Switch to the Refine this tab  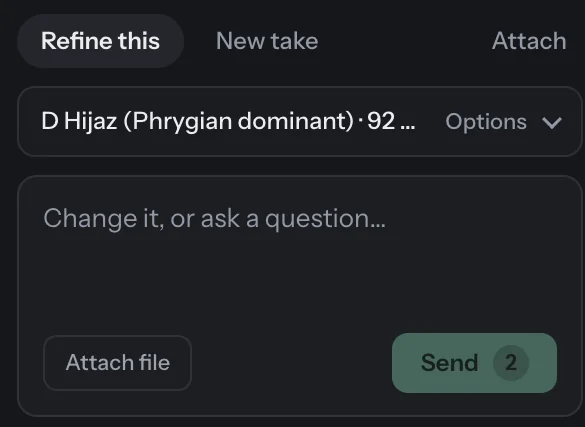(100, 41)
